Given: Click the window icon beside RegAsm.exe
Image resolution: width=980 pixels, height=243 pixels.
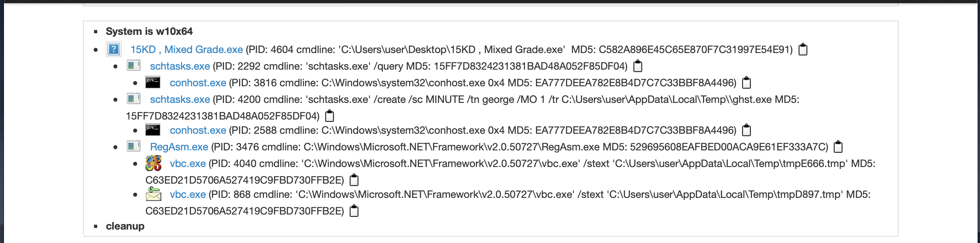Looking at the screenshot, I should pyautogui.click(x=134, y=146).
